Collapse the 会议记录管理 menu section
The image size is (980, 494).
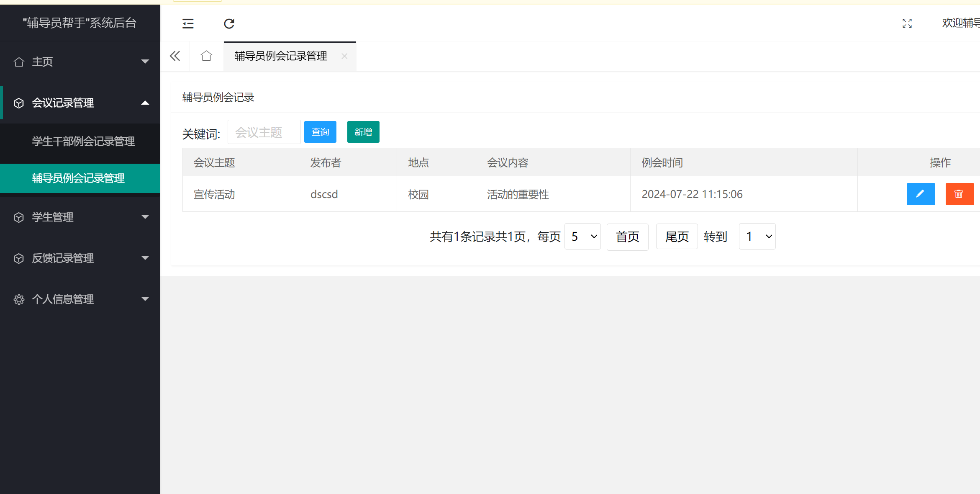(x=145, y=103)
